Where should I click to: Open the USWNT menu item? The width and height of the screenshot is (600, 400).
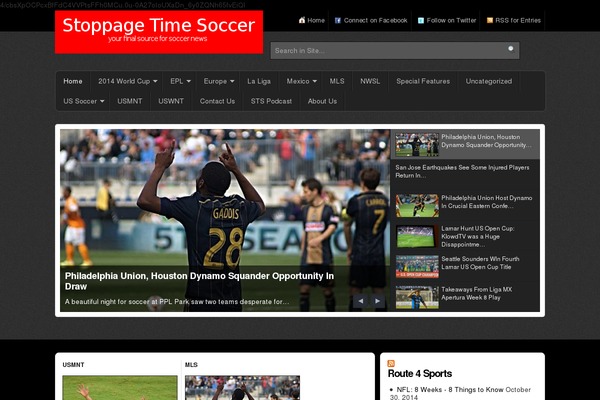pos(171,101)
